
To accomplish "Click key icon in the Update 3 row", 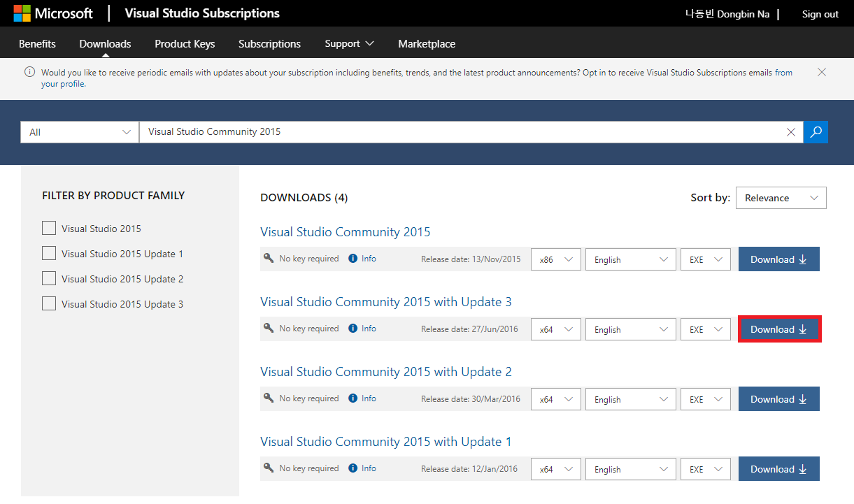I will [x=269, y=328].
